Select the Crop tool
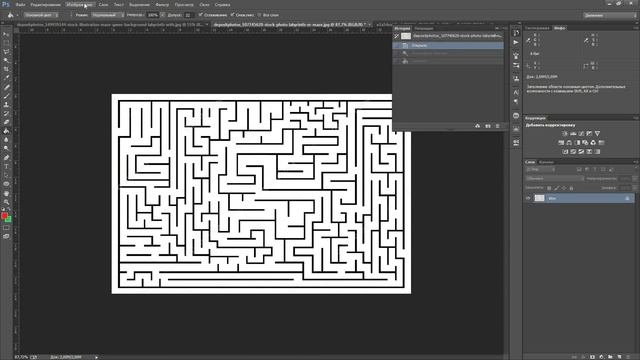 click(x=6, y=69)
